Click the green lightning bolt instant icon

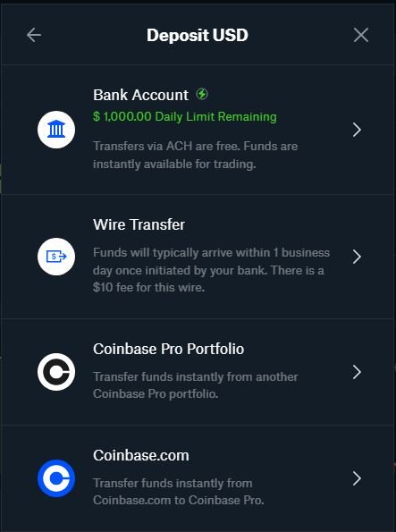[202, 94]
